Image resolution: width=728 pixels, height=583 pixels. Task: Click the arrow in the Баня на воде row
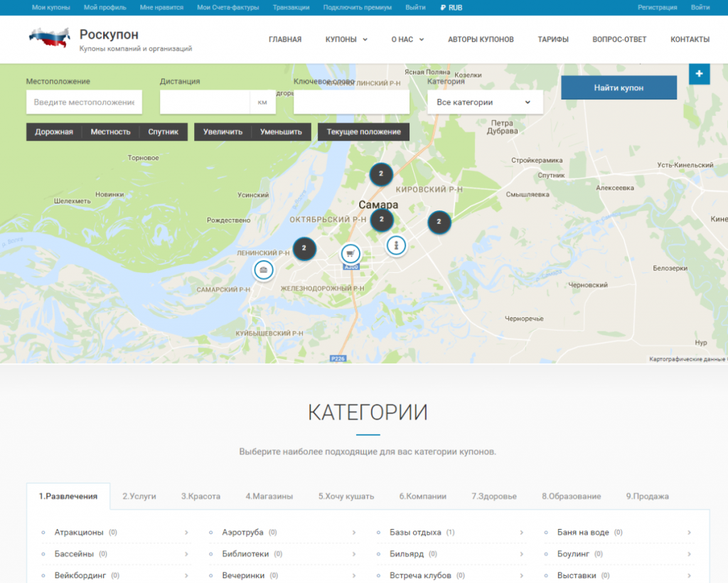[x=689, y=533]
